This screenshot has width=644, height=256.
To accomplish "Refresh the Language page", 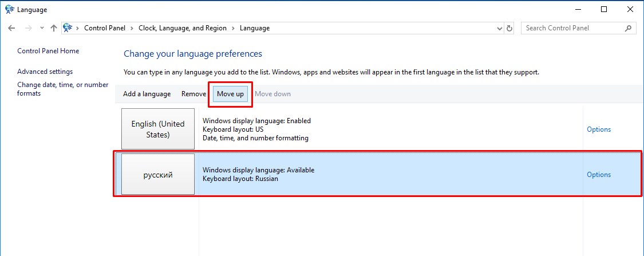I will click(x=510, y=28).
